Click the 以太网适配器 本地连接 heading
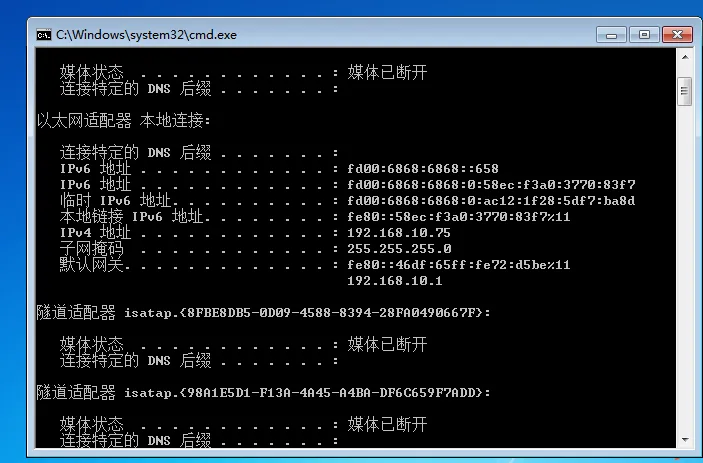 [x=124, y=121]
